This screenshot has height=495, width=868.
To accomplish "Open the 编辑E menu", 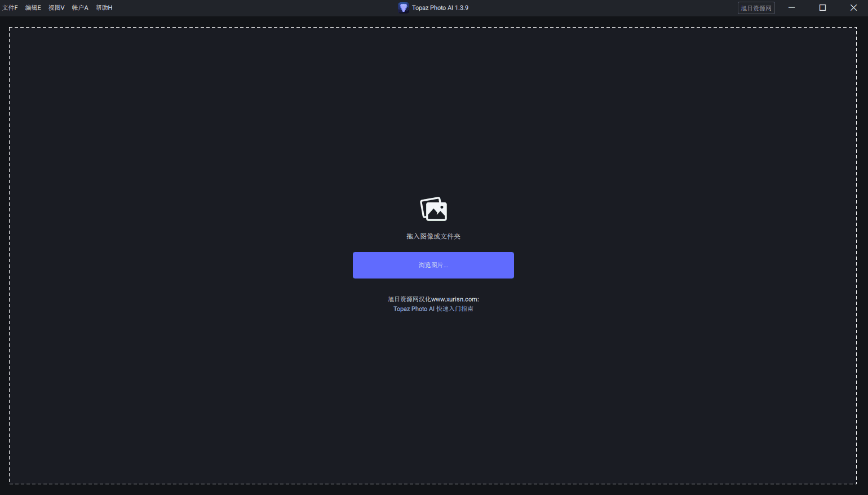I will [33, 8].
